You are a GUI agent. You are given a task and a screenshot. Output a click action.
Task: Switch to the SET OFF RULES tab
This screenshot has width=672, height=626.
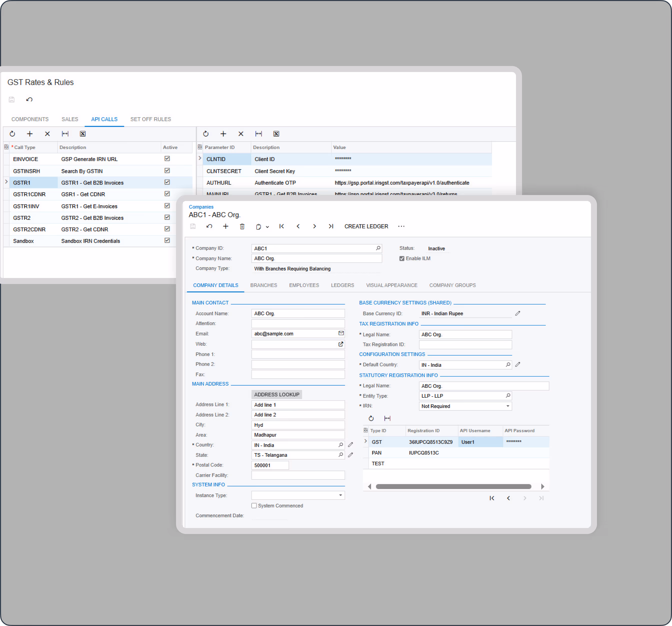150,119
